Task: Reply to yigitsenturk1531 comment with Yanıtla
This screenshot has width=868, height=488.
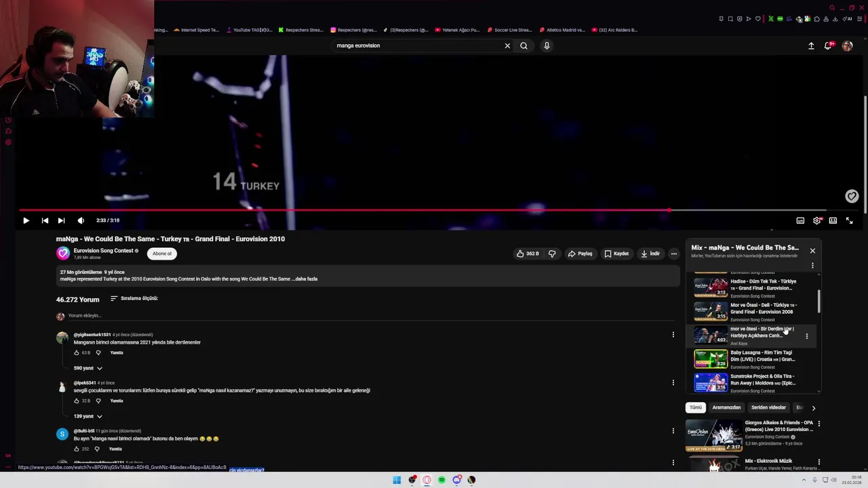Action: [x=117, y=352]
